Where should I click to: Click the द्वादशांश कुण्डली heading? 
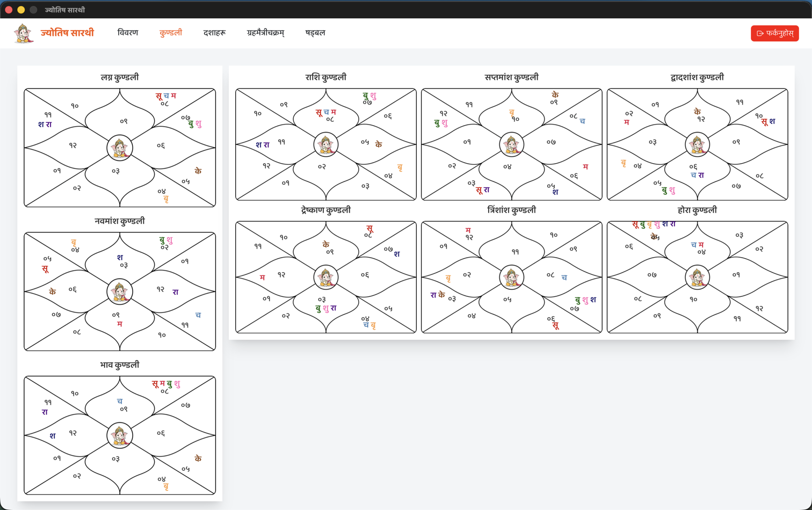[x=698, y=77]
